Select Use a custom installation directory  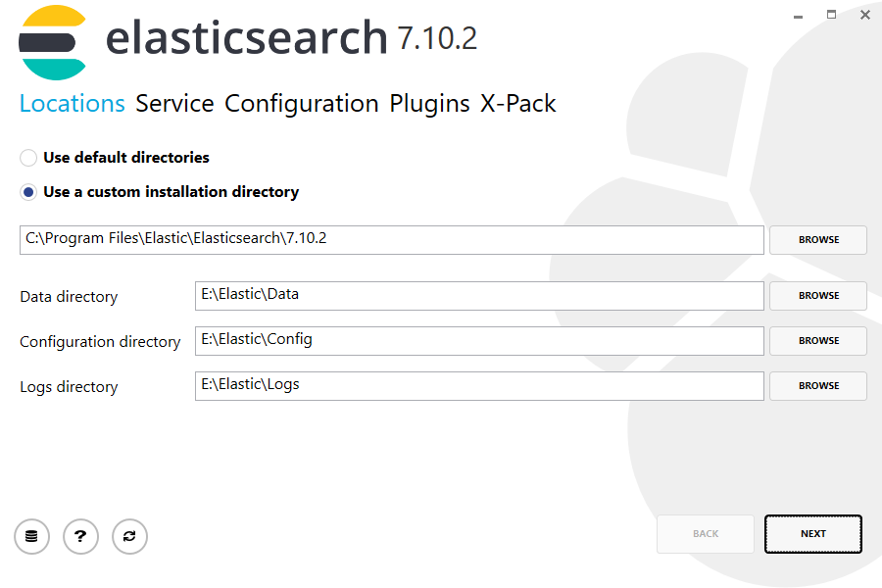(28, 192)
